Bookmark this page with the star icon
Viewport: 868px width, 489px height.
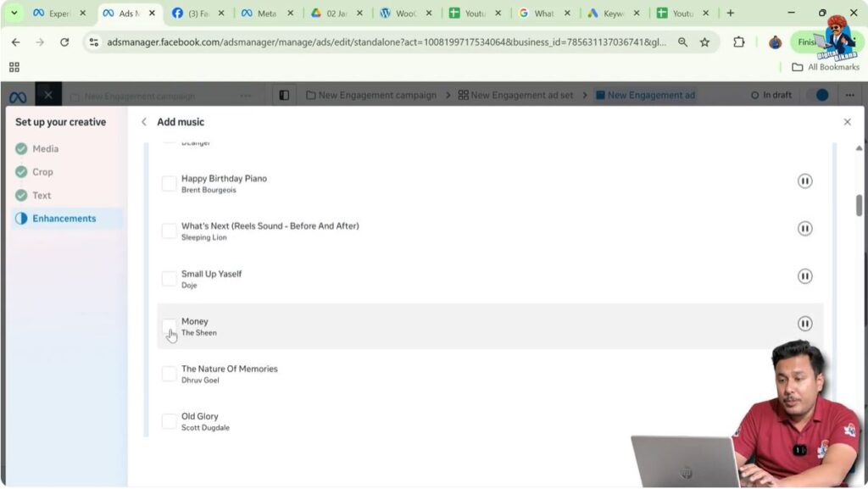(704, 42)
